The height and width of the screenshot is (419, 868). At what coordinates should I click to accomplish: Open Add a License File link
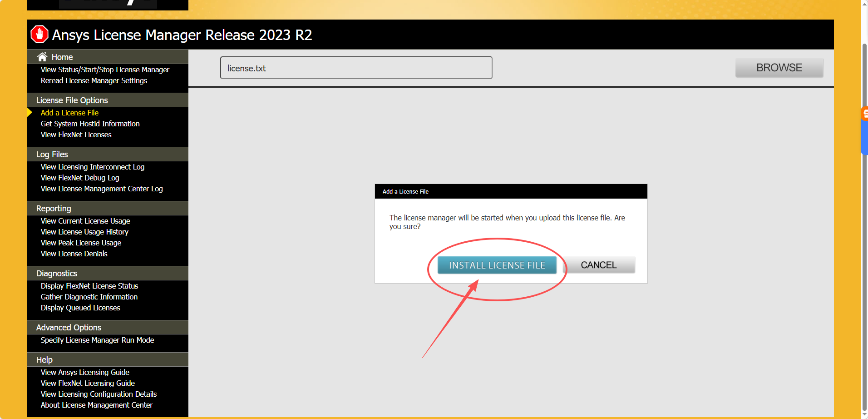point(69,113)
